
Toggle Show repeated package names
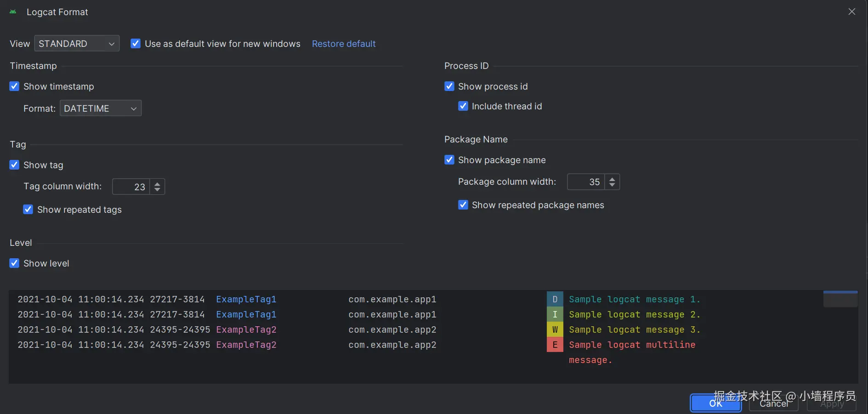463,205
